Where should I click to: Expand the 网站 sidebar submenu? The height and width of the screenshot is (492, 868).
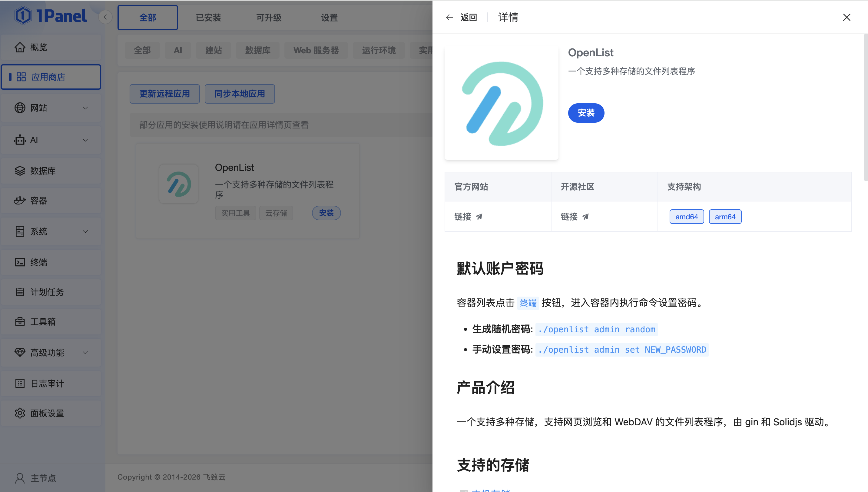coord(85,108)
